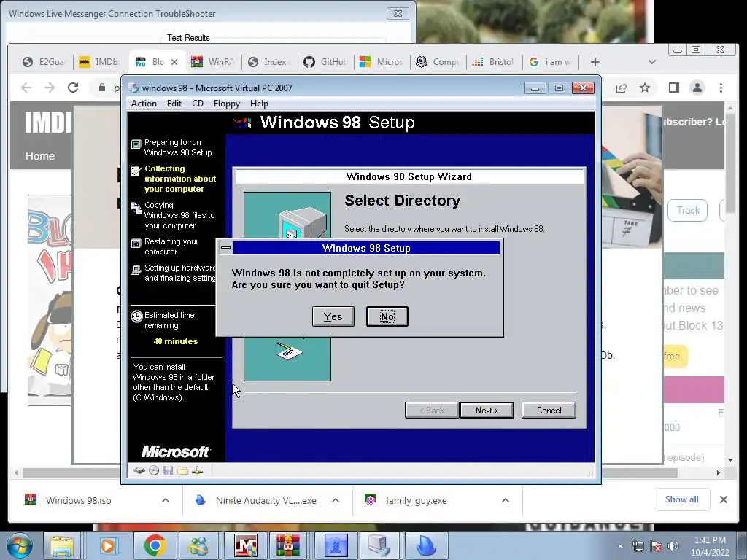Click the Chrome taskbar icon

click(155, 545)
